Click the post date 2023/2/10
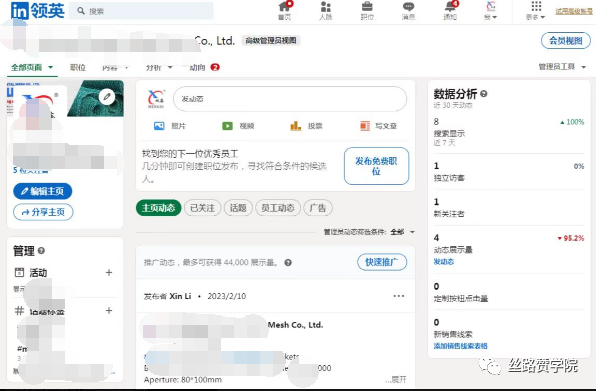The height and width of the screenshot is (391, 596). (x=227, y=296)
